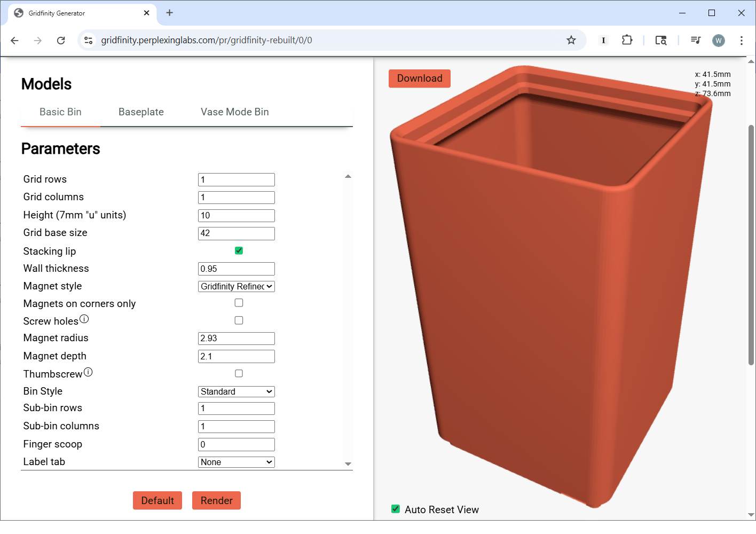Image resolution: width=756 pixels, height=534 pixels.
Task: Open the Magnet style dropdown
Action: pyautogui.click(x=237, y=287)
